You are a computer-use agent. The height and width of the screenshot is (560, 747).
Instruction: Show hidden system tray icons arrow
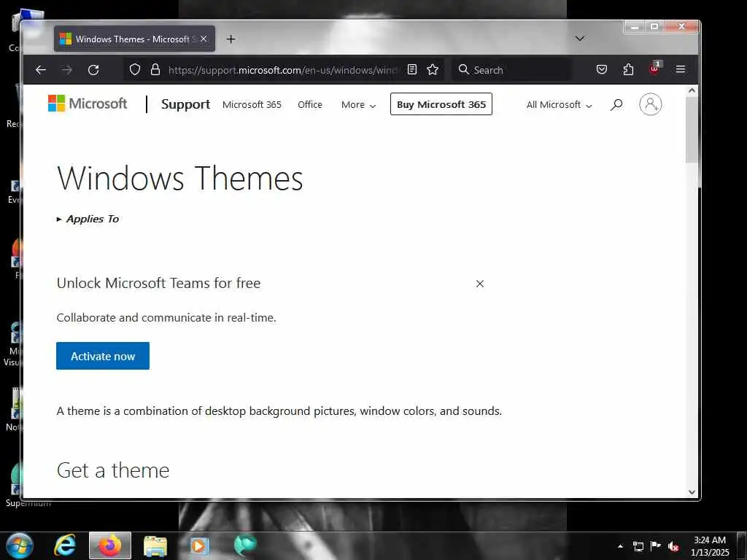(620, 546)
